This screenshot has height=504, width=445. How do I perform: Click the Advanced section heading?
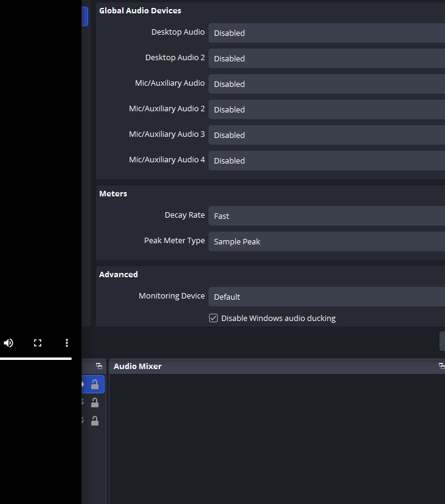[x=119, y=275]
